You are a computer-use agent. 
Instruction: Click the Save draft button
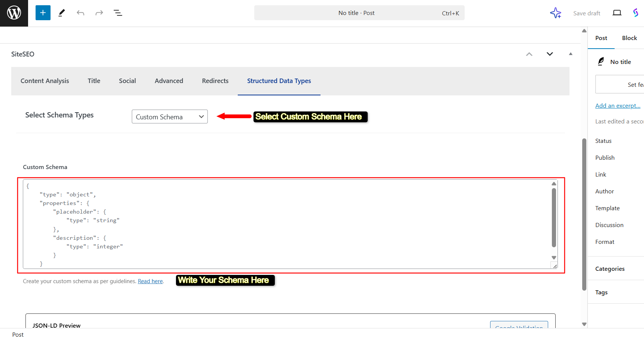586,13
